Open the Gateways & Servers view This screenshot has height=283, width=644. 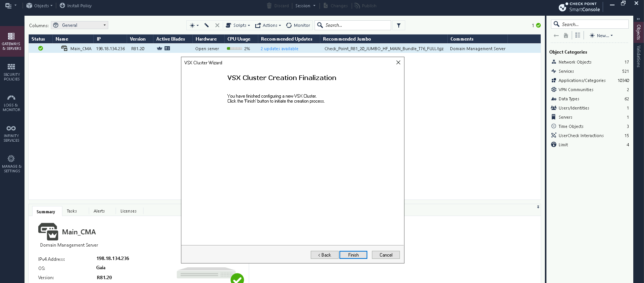(11, 41)
